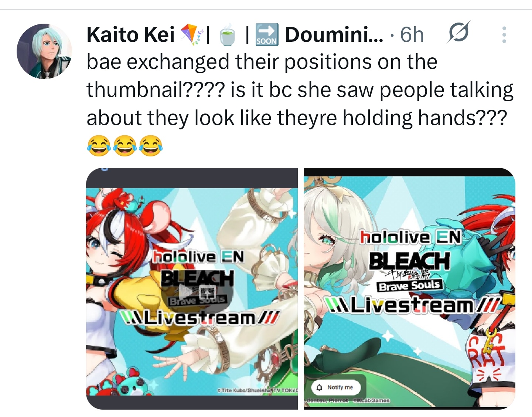Click the bell icon in Notify me
532x417 pixels.
[320, 387]
